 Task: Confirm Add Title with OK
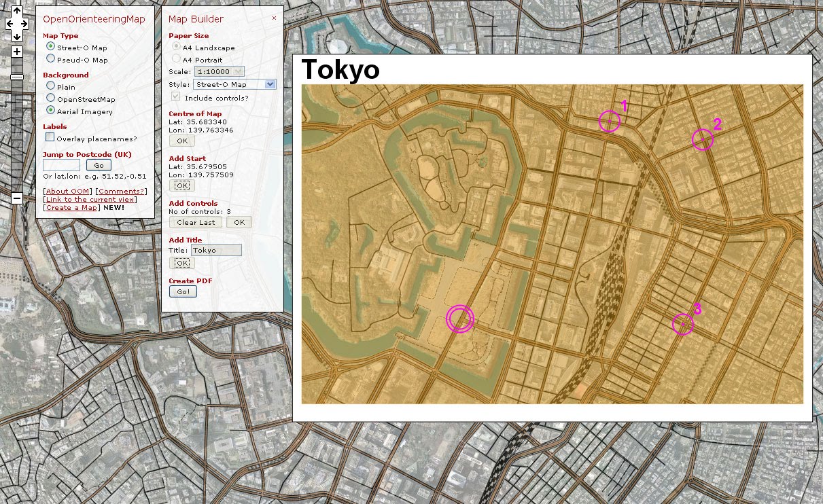coord(181,263)
